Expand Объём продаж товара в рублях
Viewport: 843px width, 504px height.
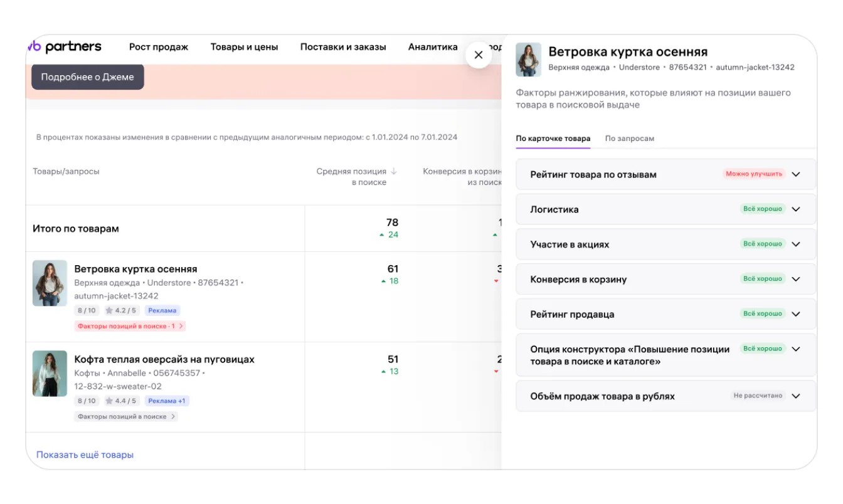[x=796, y=396]
